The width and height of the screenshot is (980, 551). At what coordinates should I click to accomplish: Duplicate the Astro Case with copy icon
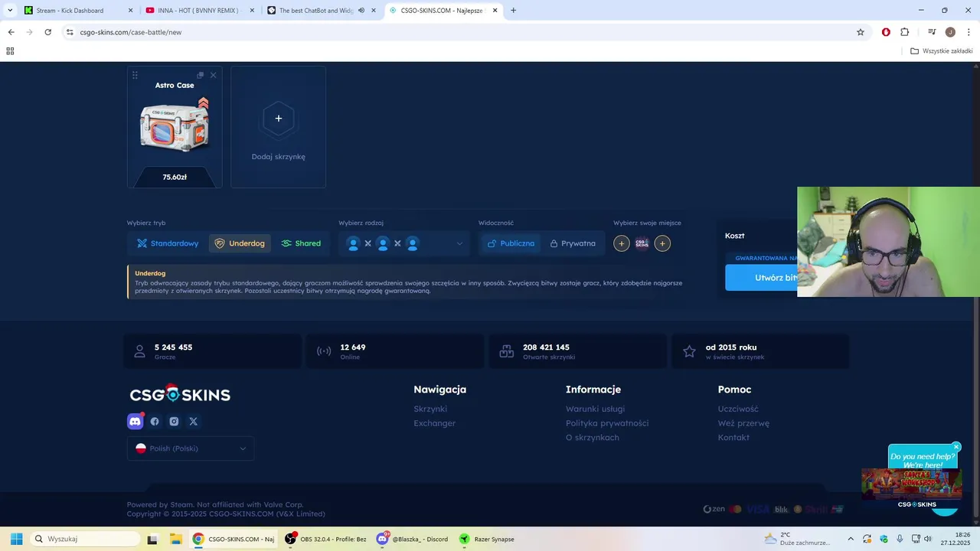click(200, 75)
